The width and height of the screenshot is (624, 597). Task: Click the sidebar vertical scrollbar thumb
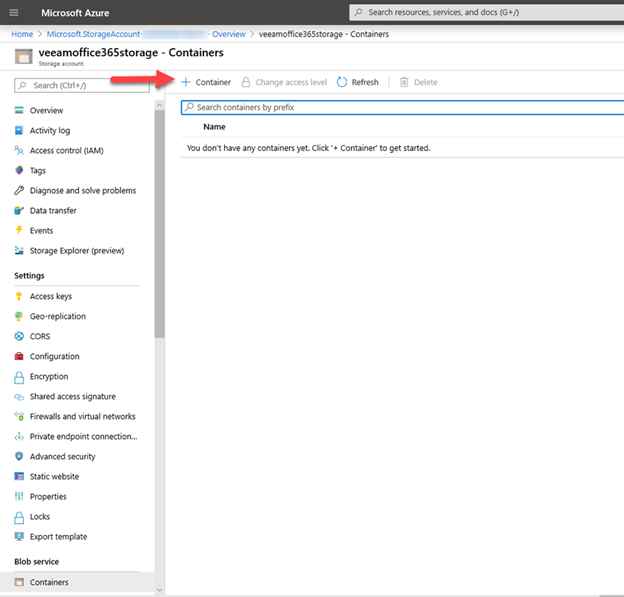click(160, 224)
